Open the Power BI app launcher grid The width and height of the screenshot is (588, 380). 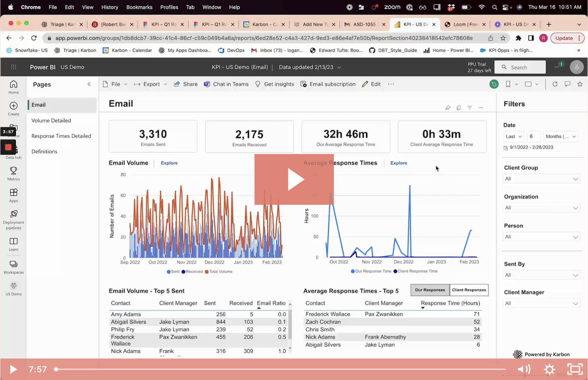click(x=14, y=67)
